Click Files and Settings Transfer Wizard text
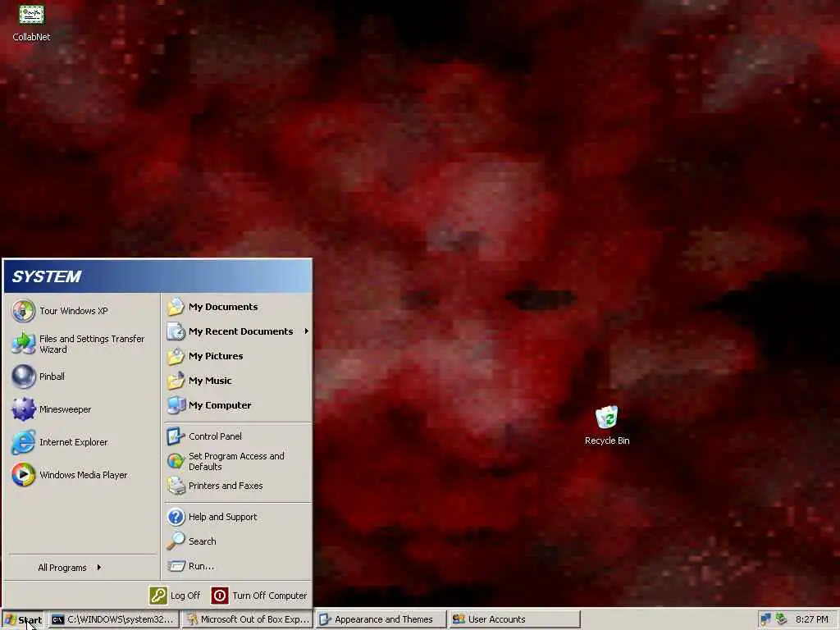840x630 pixels. (x=92, y=344)
